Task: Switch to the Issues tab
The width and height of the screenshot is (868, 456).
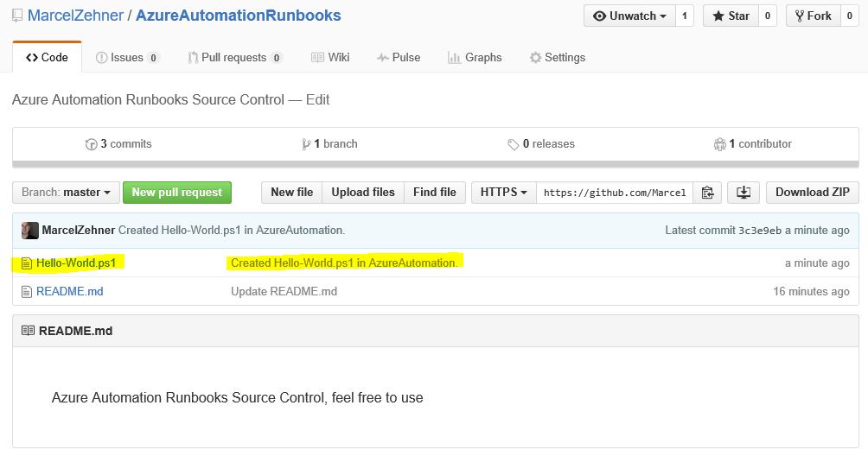Action: pyautogui.click(x=127, y=58)
